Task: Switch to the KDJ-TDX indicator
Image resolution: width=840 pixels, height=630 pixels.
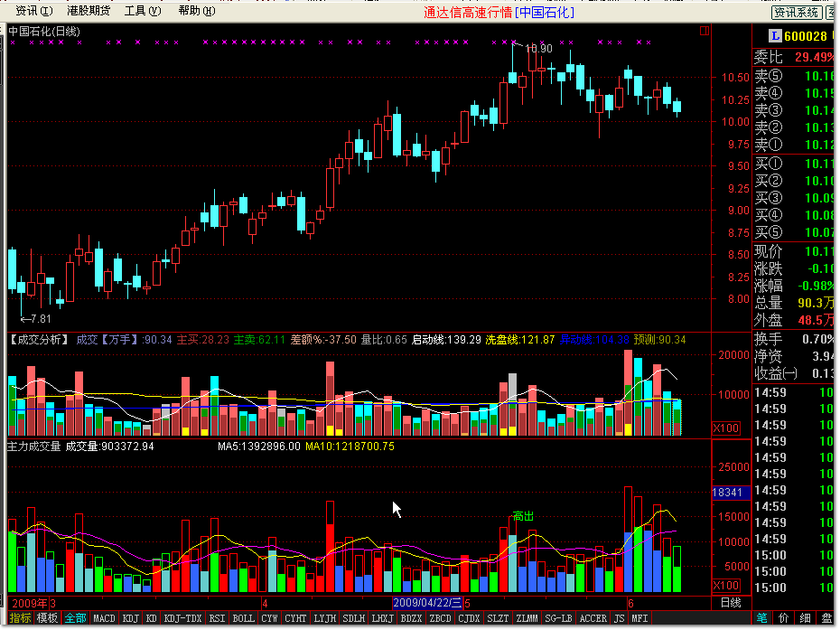Action: click(182, 618)
